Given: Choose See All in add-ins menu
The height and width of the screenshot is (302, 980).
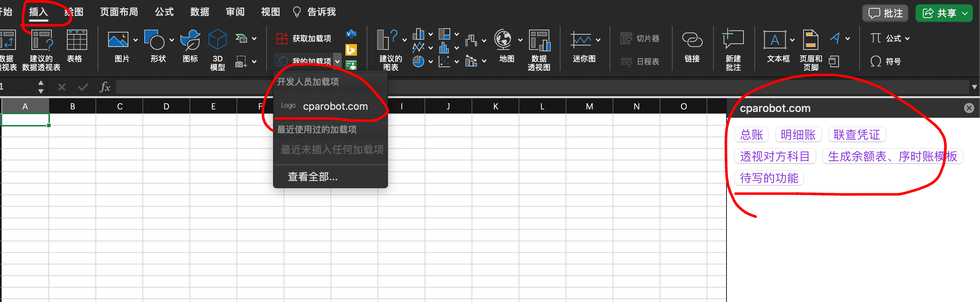Looking at the screenshot, I should pos(312,177).
